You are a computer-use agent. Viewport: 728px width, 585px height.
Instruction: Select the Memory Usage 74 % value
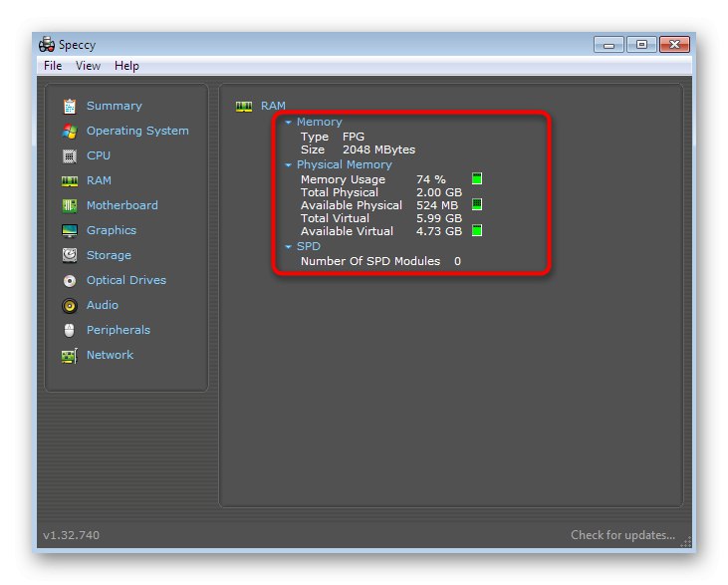(x=431, y=179)
